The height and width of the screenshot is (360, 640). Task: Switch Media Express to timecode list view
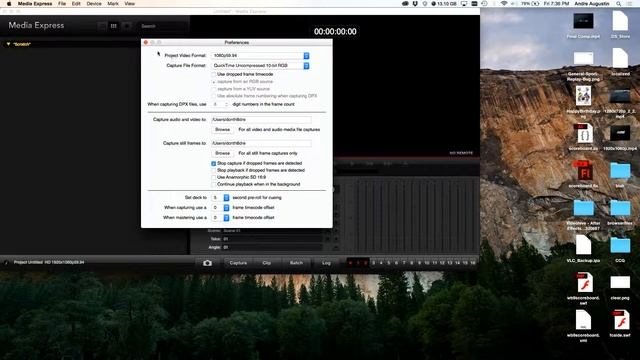click(x=113, y=26)
